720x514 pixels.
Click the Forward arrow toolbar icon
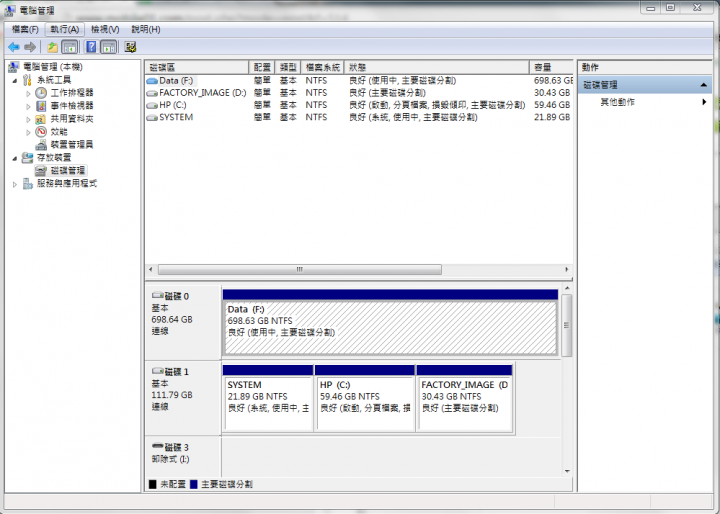(30, 47)
